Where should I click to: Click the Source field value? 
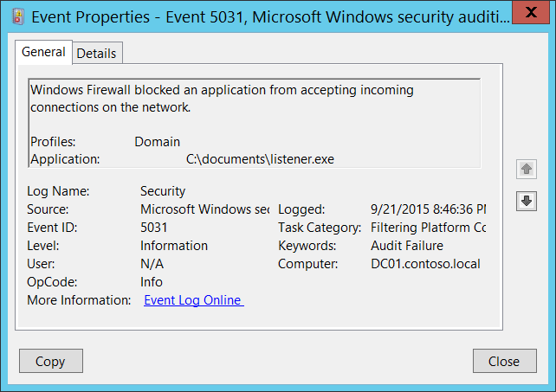[204, 209]
